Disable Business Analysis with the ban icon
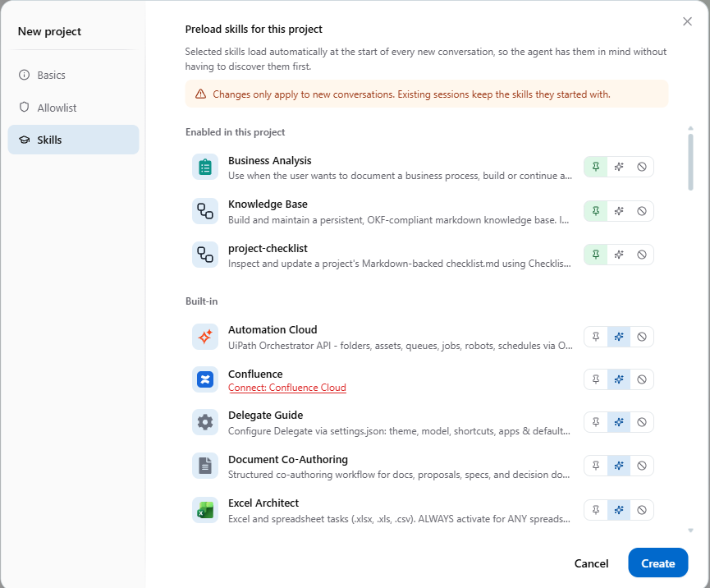Image resolution: width=710 pixels, height=588 pixels. [642, 167]
